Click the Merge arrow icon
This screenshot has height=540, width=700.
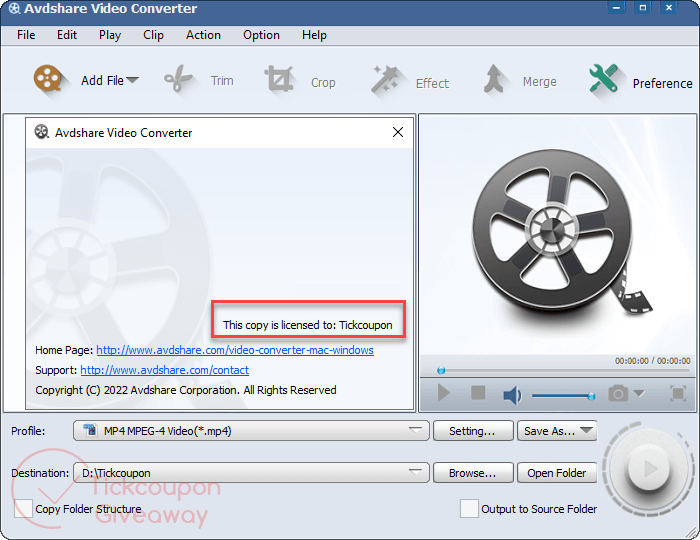pyautogui.click(x=494, y=79)
